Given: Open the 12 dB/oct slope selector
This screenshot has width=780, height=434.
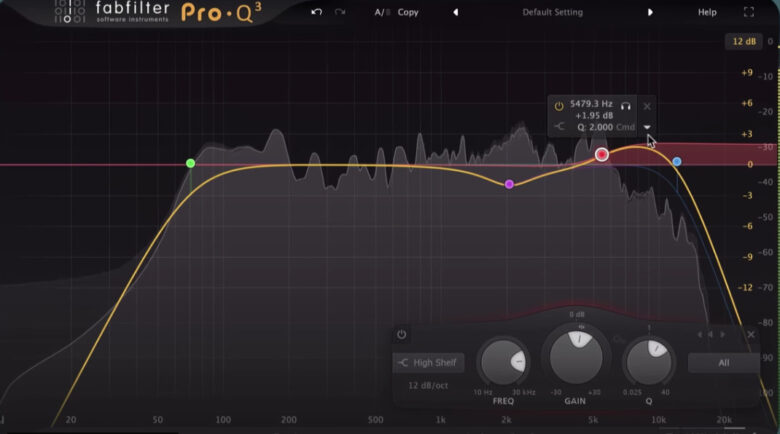Looking at the screenshot, I should click(428, 385).
